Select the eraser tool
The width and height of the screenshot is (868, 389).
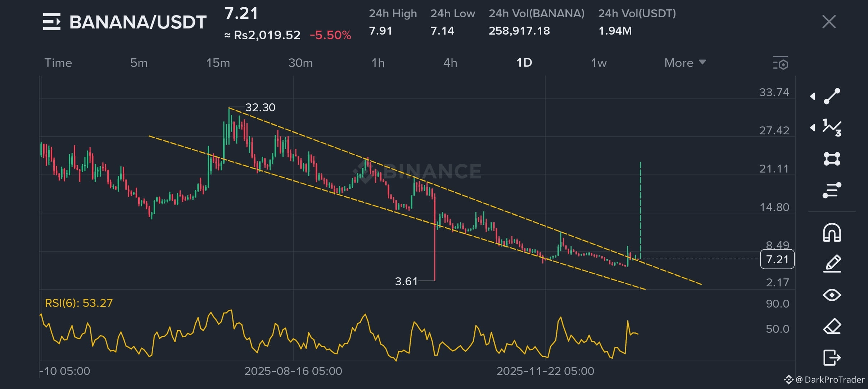point(832,327)
